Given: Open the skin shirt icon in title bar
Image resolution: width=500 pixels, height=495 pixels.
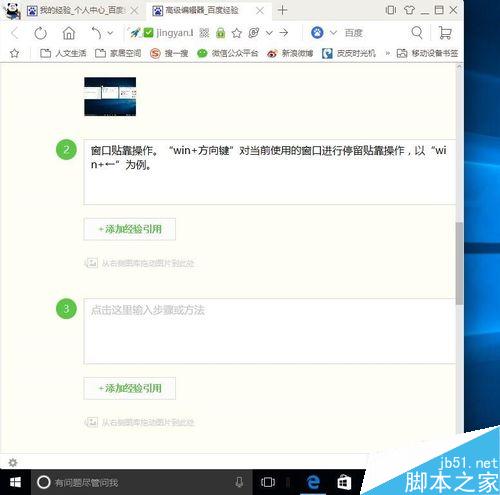Looking at the screenshot, I should pyautogui.click(x=409, y=10).
